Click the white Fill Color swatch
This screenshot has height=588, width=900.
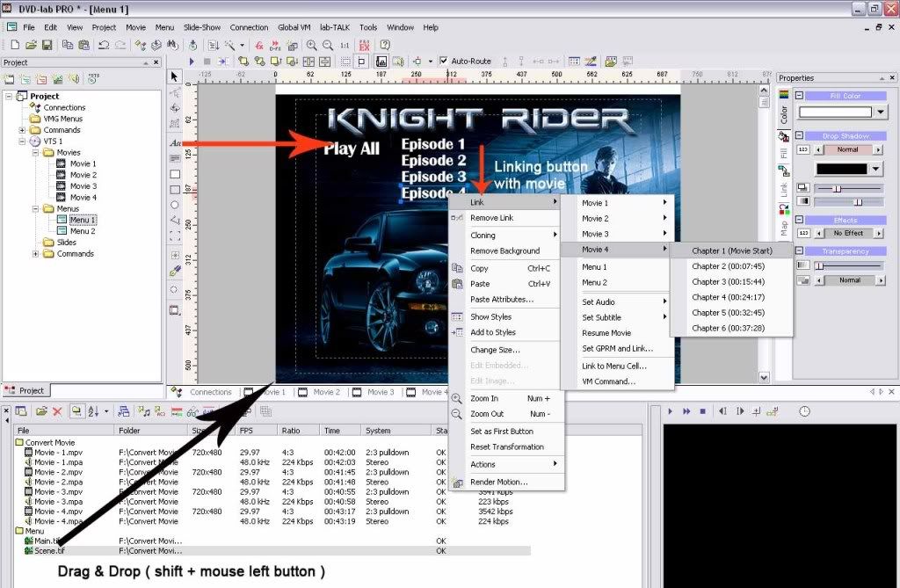[x=835, y=112]
